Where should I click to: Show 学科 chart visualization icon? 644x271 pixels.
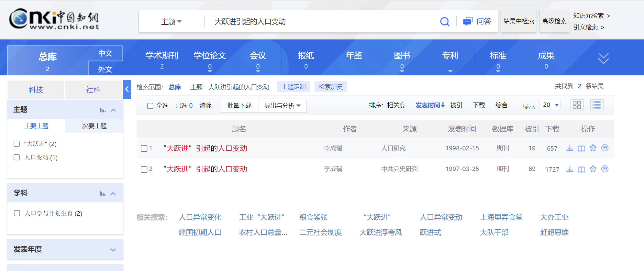(x=103, y=193)
